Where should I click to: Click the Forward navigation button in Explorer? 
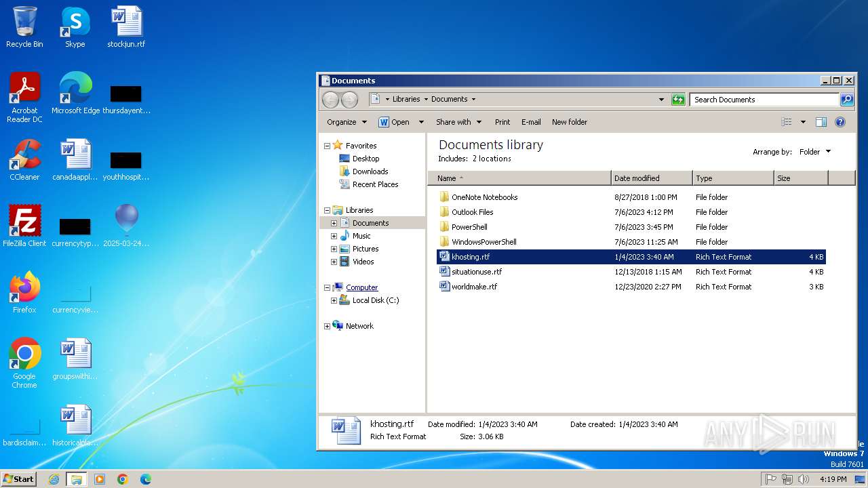click(x=349, y=100)
